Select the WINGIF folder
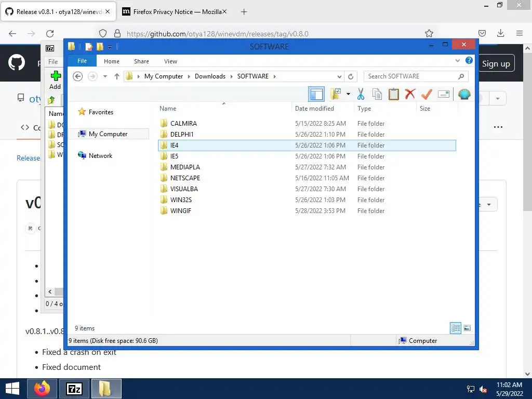 (307, 211)
